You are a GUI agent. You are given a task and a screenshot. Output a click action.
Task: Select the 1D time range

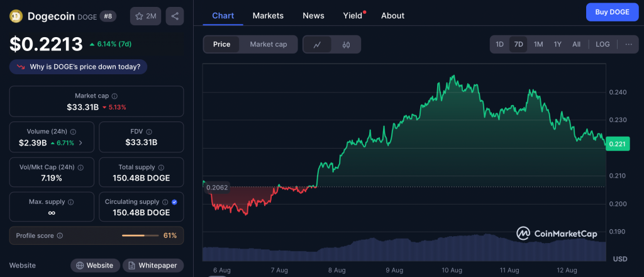pos(499,45)
